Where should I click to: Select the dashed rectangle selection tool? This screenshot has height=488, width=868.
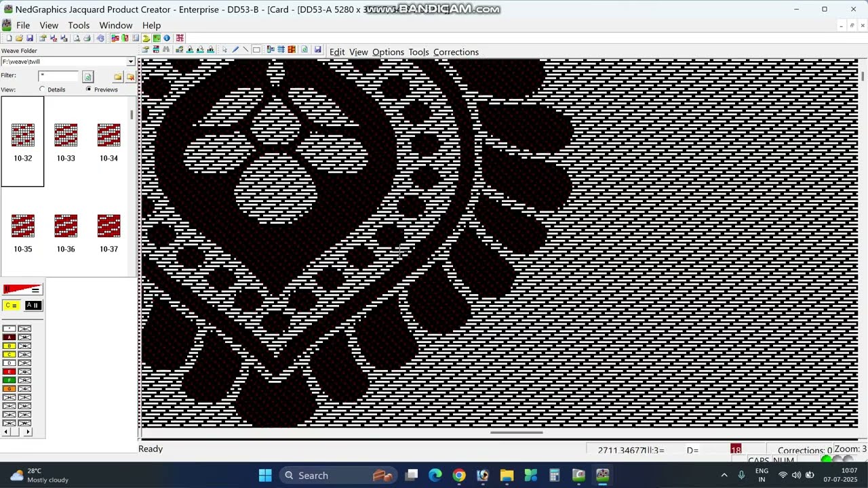[256, 49]
